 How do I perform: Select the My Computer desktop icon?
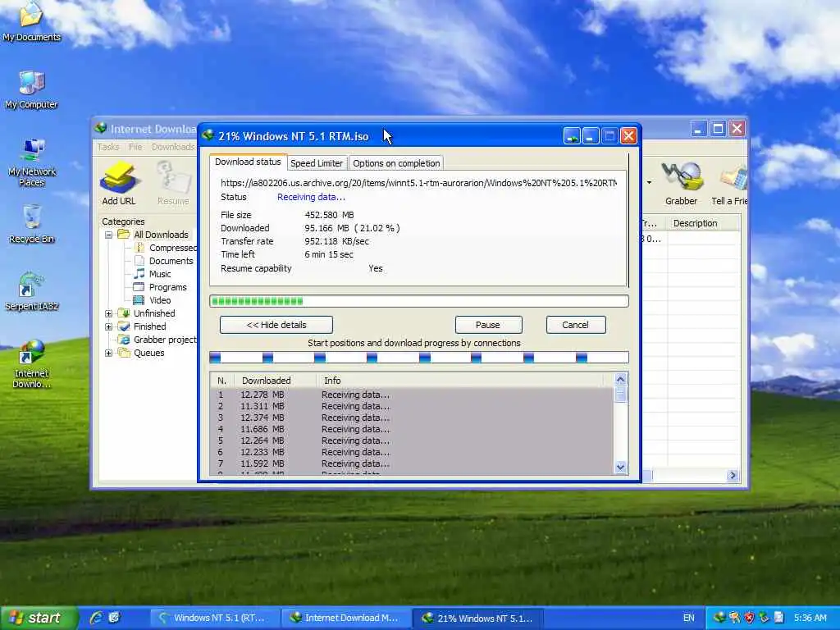click(32, 90)
